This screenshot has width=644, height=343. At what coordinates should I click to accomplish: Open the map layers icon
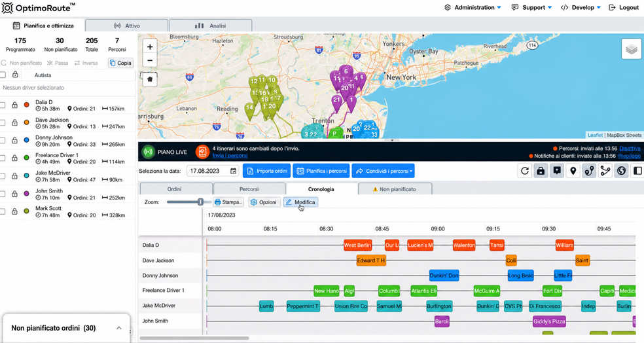point(632,49)
